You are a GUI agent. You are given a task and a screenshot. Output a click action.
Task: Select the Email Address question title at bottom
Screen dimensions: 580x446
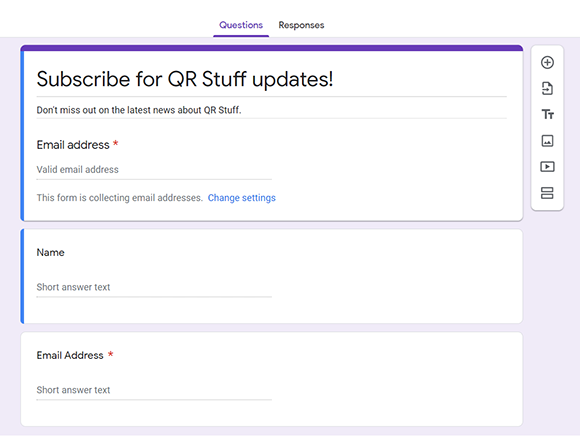(x=70, y=355)
